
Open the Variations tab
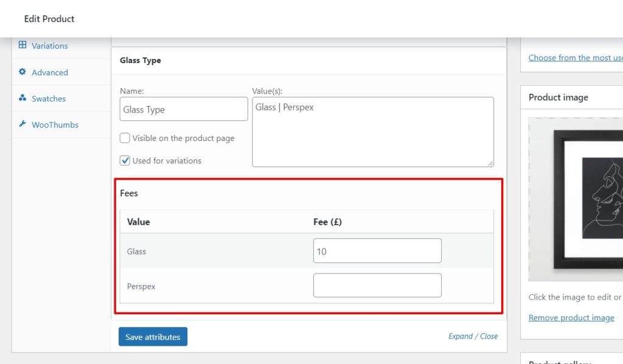(x=50, y=45)
